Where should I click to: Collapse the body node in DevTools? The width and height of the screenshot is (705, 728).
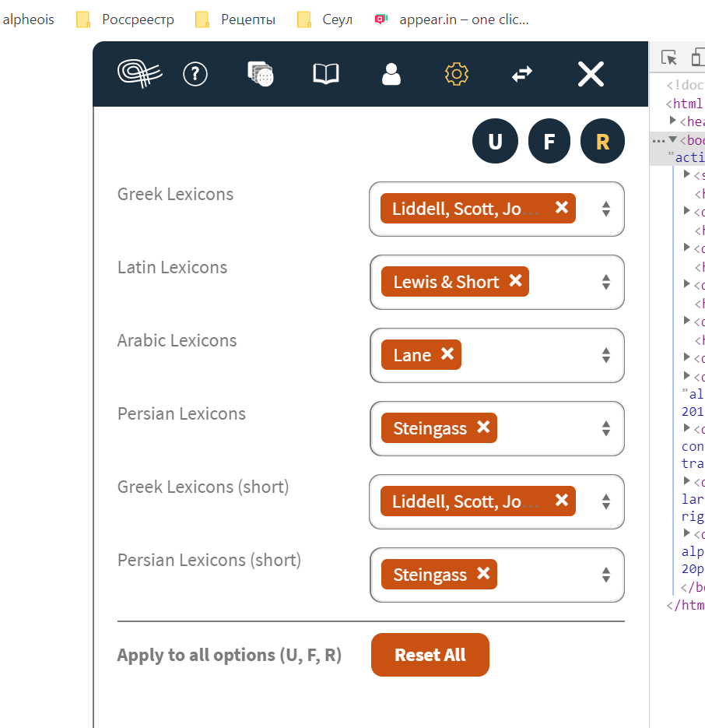click(x=672, y=139)
